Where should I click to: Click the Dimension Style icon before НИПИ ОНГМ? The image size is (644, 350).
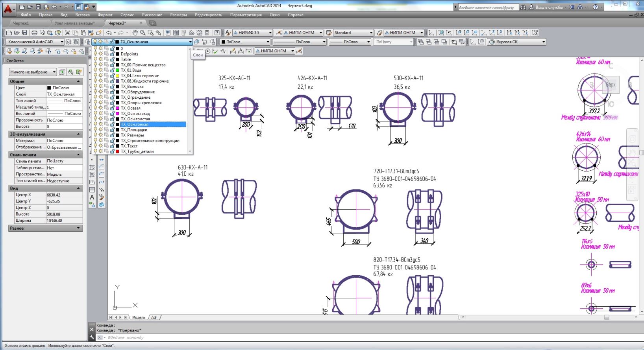click(278, 33)
